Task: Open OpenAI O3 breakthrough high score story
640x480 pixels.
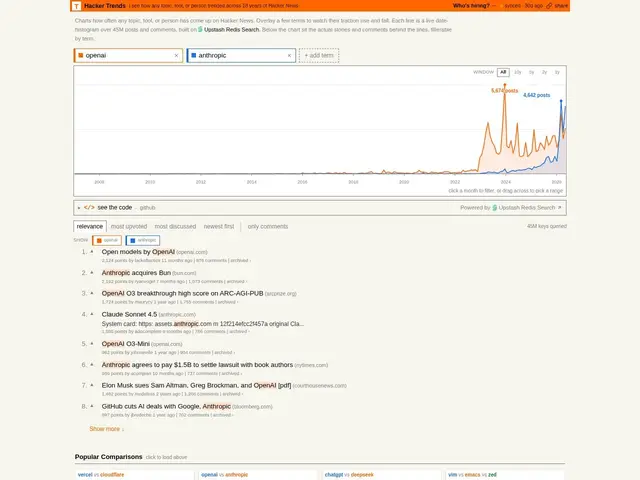Action: [182, 293]
